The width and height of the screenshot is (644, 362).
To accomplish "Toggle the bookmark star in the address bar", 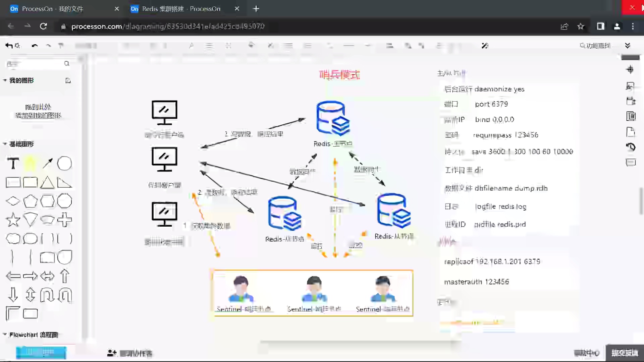I will (x=581, y=26).
